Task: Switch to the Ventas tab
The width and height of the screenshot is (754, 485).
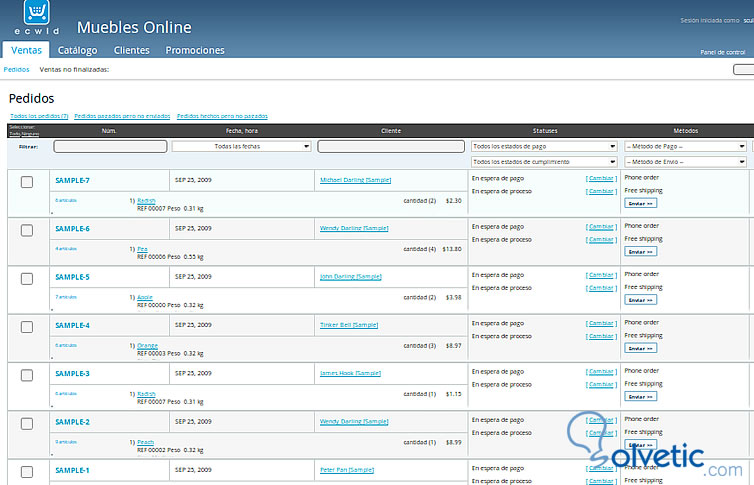Action: click(x=26, y=50)
